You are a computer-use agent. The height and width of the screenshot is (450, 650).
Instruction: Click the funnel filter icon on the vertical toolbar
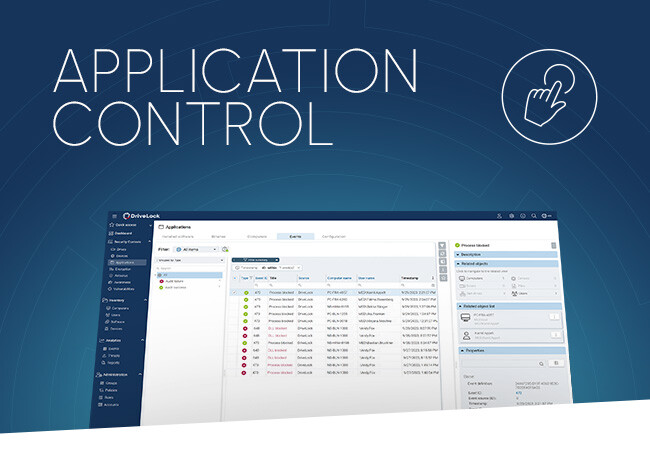(x=442, y=246)
